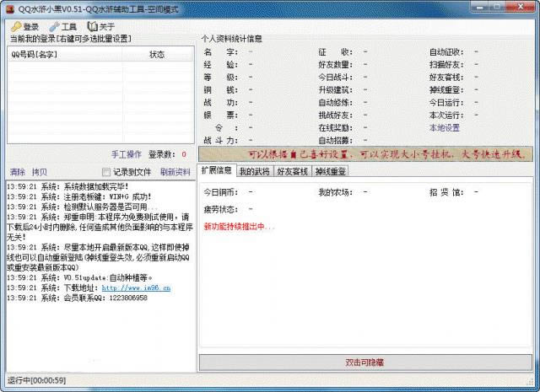Switch to the 好友客栈 tab
The image size is (540, 392).
(x=293, y=171)
